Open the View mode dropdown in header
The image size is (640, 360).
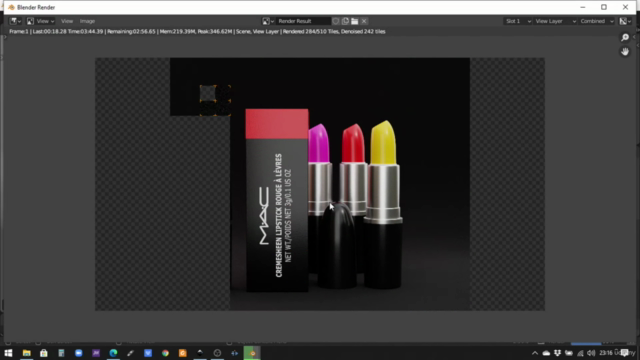pyautogui.click(x=40, y=21)
